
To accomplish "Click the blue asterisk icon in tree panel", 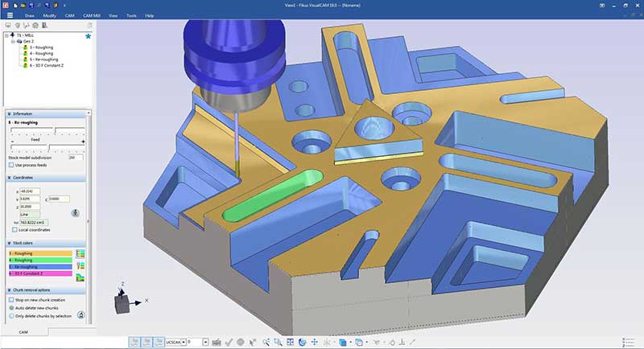I will point(88,36).
